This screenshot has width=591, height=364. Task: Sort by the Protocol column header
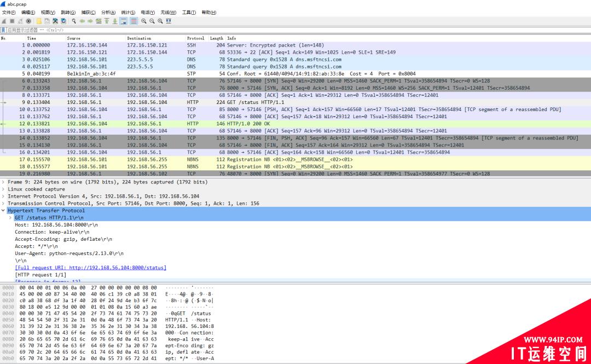(197, 38)
